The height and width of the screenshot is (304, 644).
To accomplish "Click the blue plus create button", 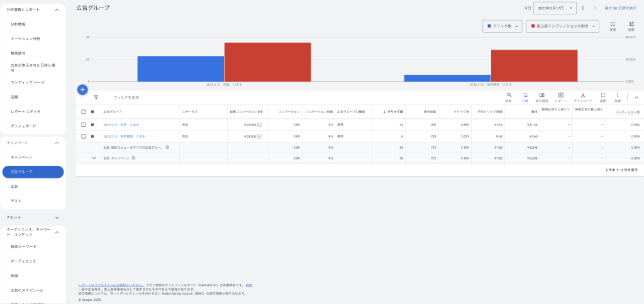I will [82, 89].
